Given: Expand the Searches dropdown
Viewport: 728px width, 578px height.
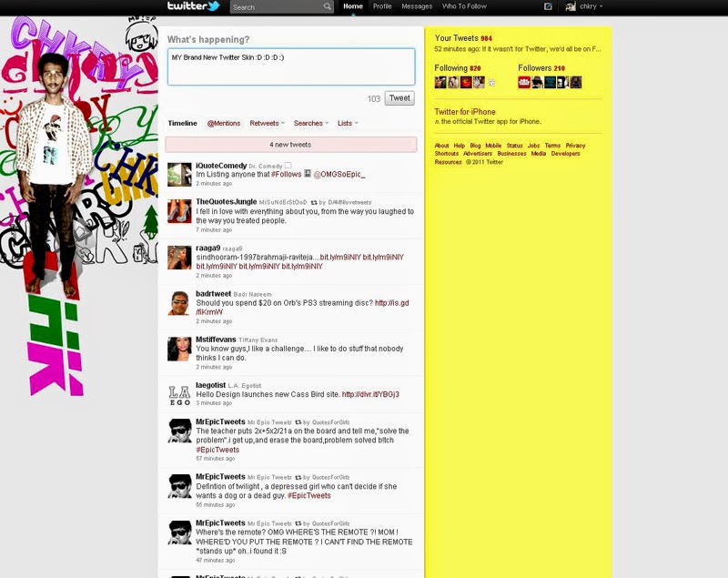Looking at the screenshot, I should pos(327,124).
